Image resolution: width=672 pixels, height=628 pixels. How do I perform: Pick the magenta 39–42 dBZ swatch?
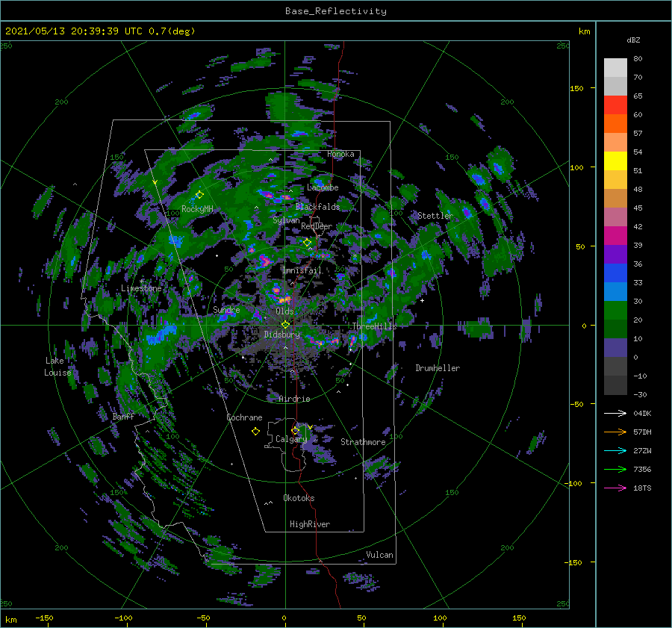point(615,236)
